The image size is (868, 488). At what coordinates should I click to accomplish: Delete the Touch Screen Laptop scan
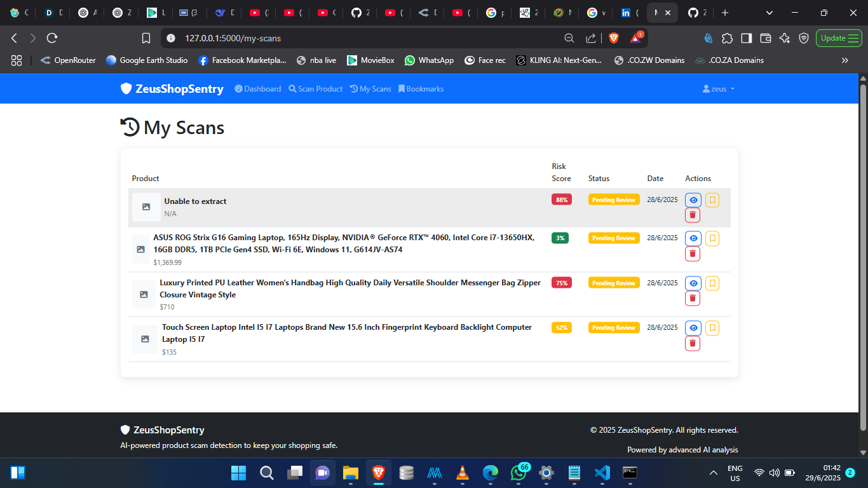tap(693, 344)
